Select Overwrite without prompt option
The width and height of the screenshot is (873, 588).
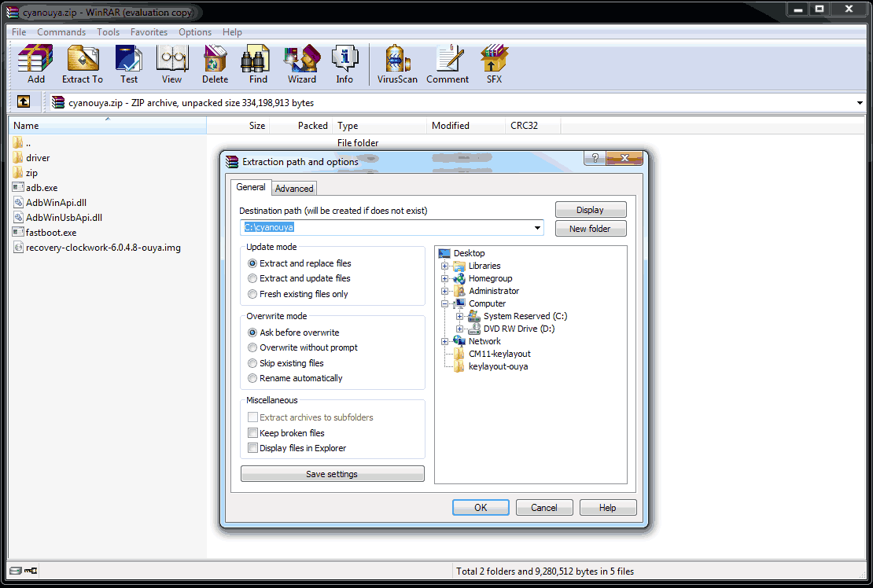[x=252, y=347]
